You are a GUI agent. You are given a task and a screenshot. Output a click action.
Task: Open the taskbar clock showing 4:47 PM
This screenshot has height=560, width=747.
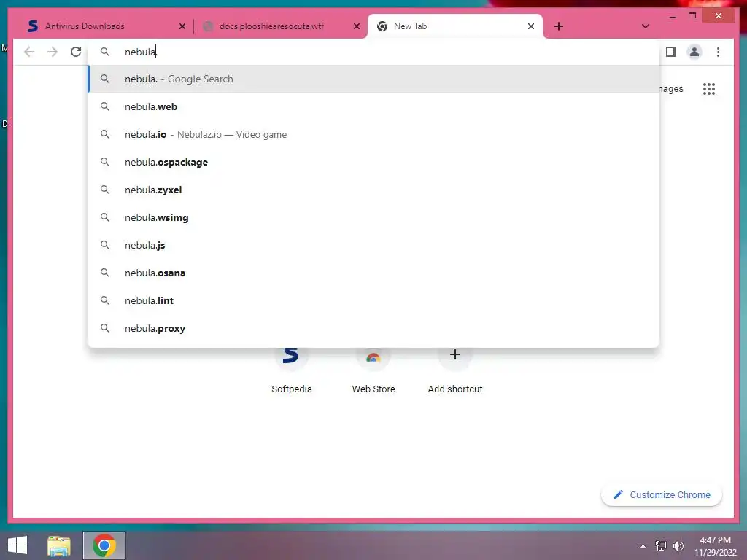(x=715, y=546)
